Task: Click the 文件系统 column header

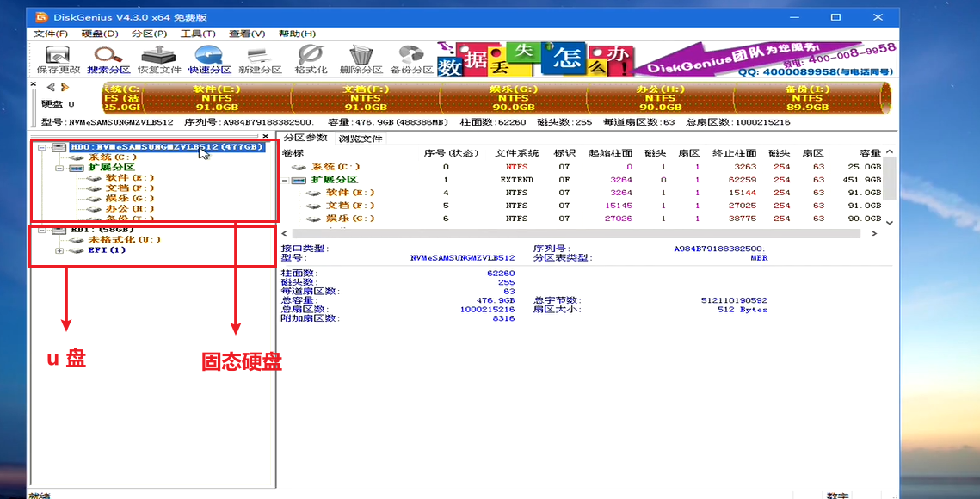Action: pos(516,153)
